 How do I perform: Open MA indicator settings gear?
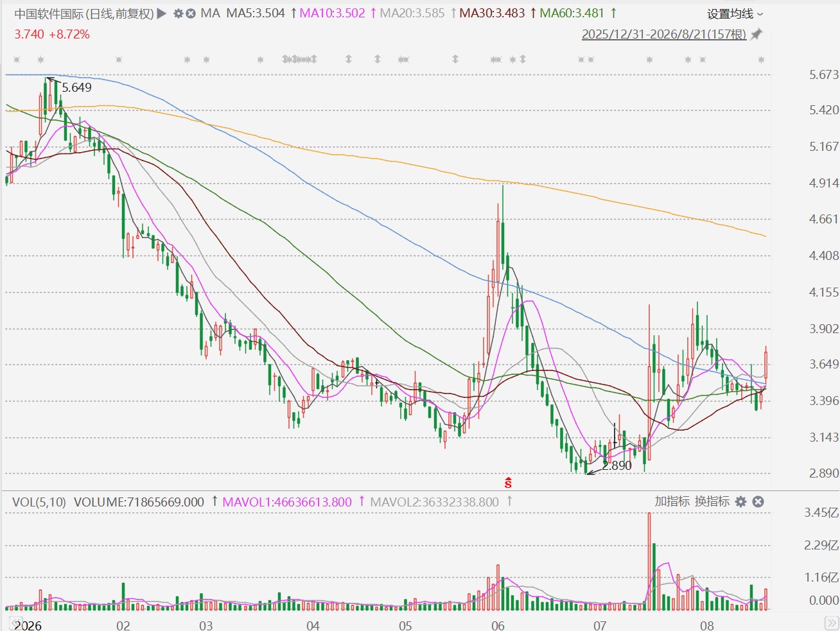(x=179, y=13)
